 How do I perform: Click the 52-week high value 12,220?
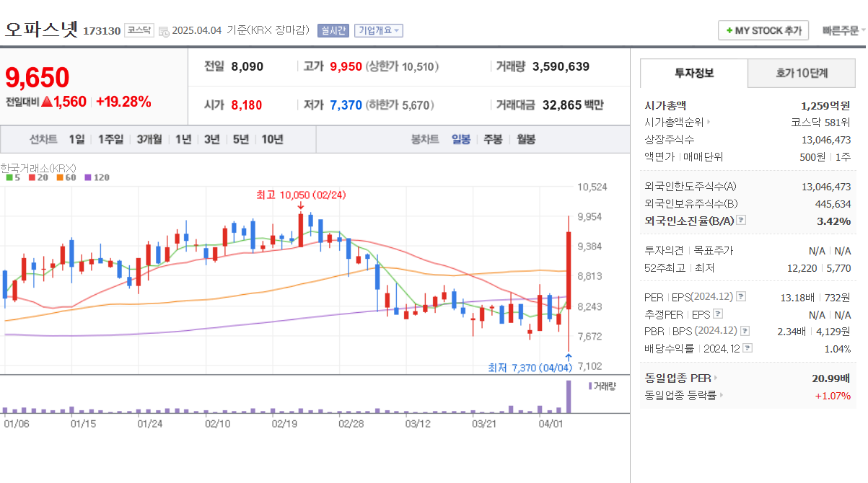(803, 268)
